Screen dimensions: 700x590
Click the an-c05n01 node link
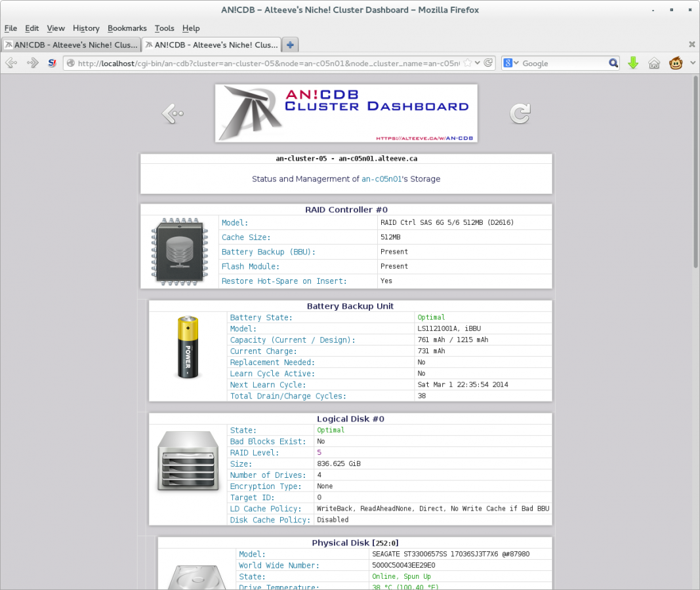[x=381, y=179]
